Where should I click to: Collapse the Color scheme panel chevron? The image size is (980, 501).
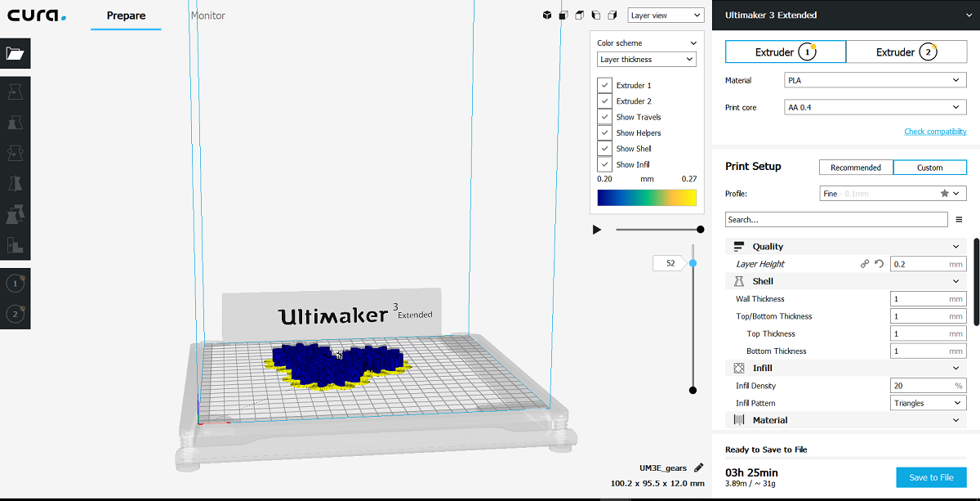[693, 43]
